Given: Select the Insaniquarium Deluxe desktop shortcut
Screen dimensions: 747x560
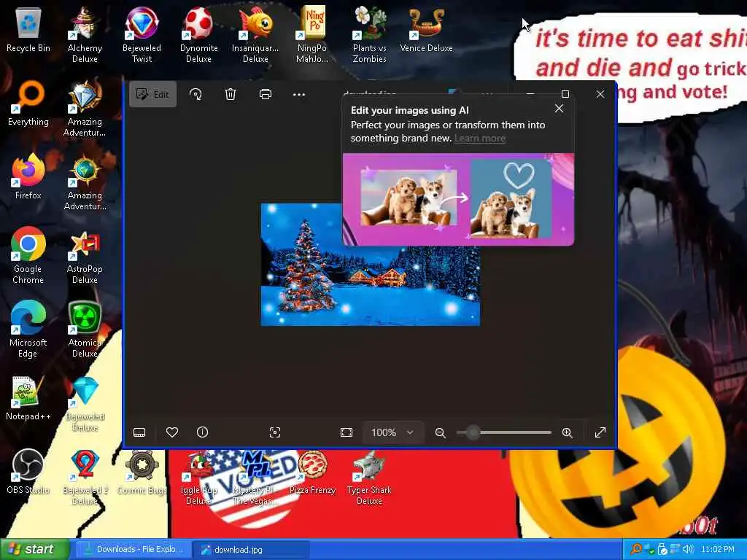Looking at the screenshot, I should tap(255, 35).
